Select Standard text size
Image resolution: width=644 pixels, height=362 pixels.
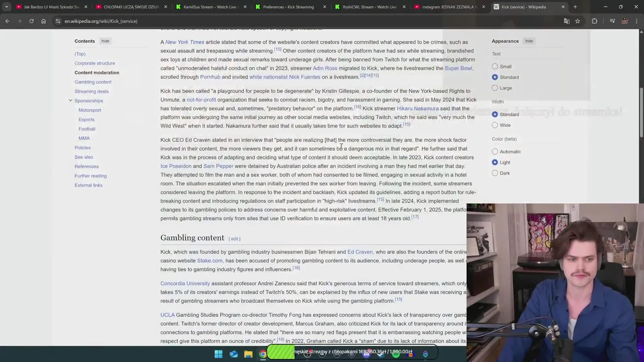[x=495, y=77]
